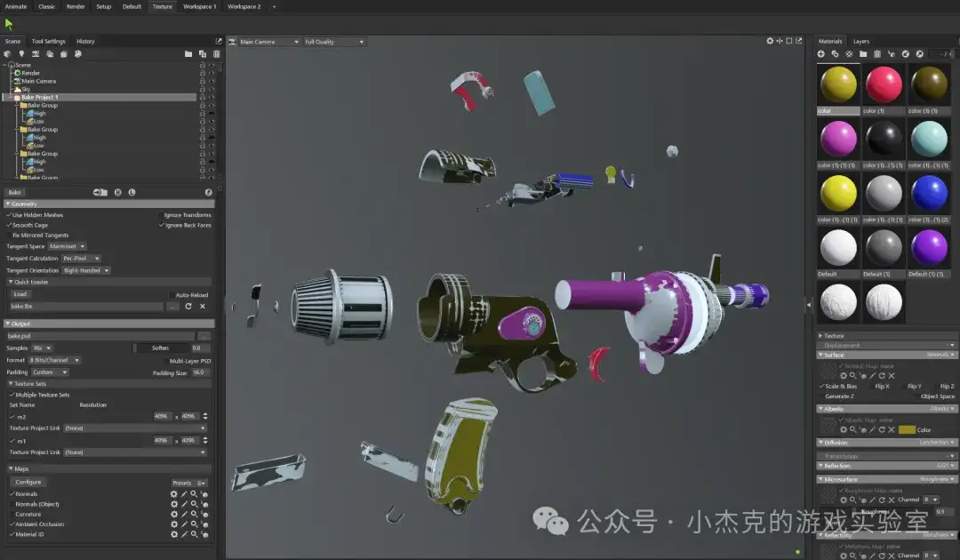The height and width of the screenshot is (560, 960).
Task: Open the Tangent Space Marmoset dropdown
Action: point(68,246)
